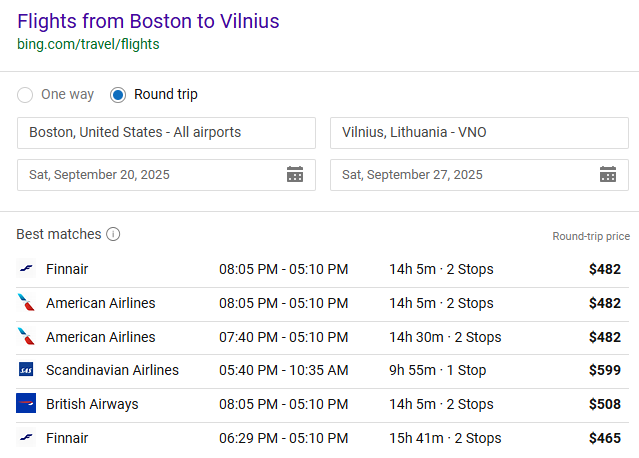Click the British Airways logo icon
The height and width of the screenshot is (458, 639).
[x=26, y=403]
